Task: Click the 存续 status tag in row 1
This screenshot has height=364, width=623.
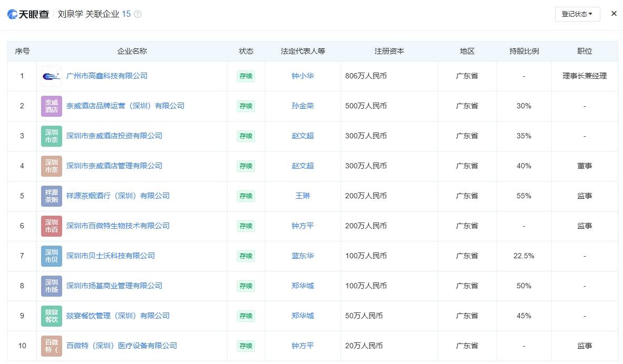Action: coord(246,76)
